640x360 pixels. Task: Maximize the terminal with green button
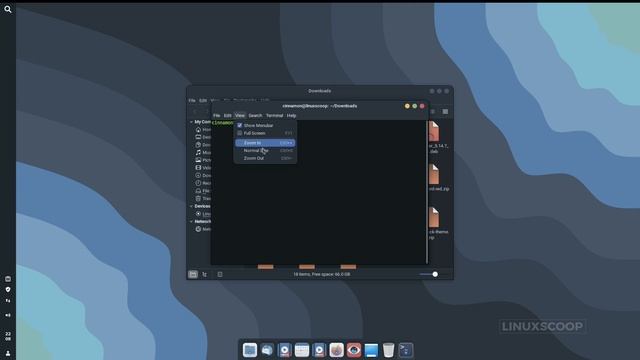pyautogui.click(x=414, y=106)
